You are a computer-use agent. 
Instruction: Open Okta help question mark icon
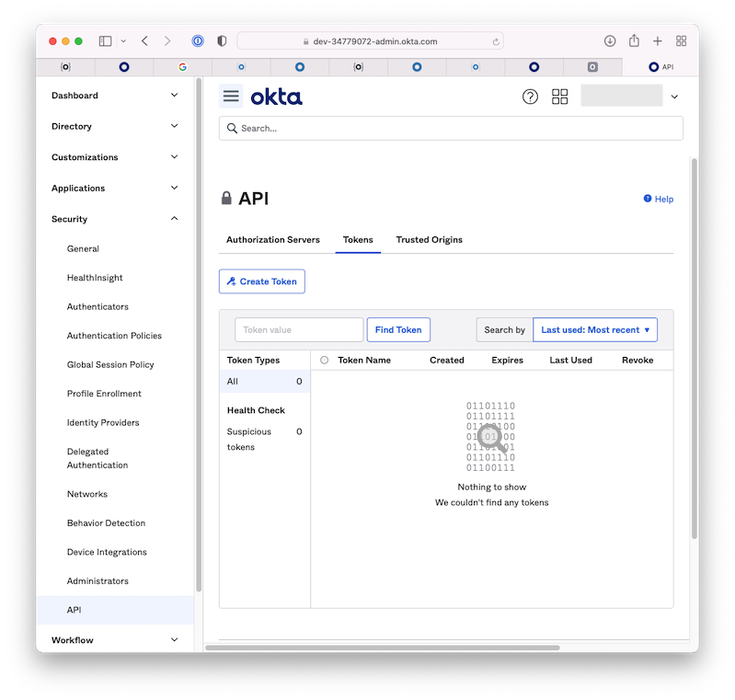[530, 97]
